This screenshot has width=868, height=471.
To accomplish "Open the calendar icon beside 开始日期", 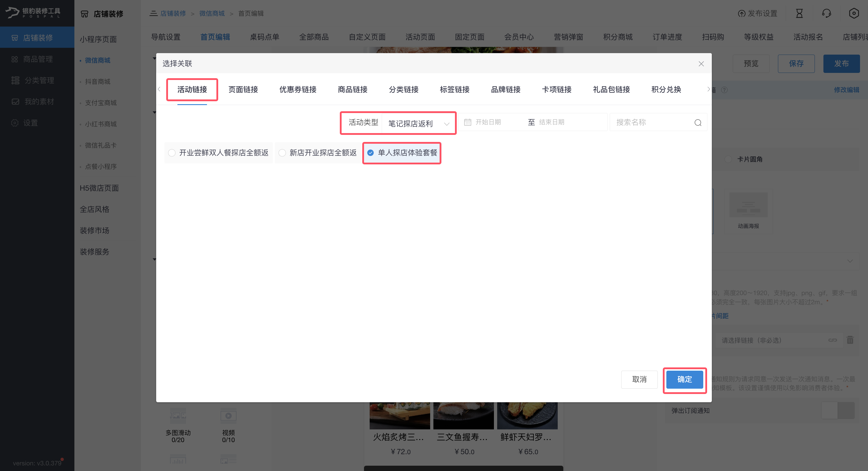I will coord(467,122).
